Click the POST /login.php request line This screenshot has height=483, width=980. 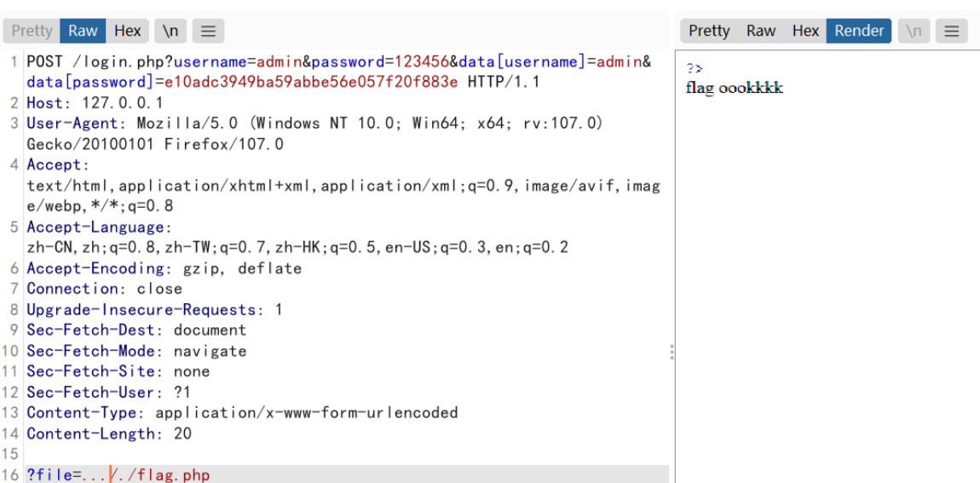pos(339,62)
